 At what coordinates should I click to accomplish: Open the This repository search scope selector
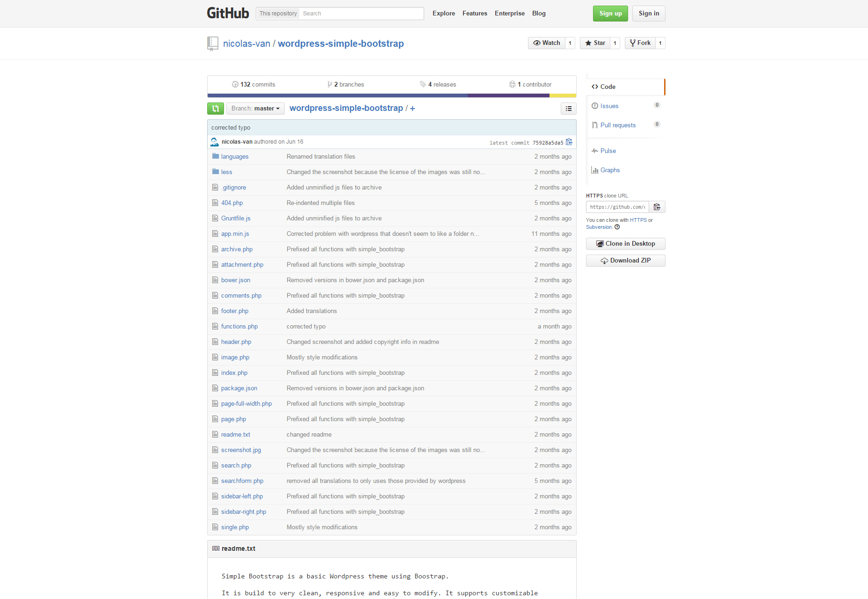pyautogui.click(x=278, y=14)
